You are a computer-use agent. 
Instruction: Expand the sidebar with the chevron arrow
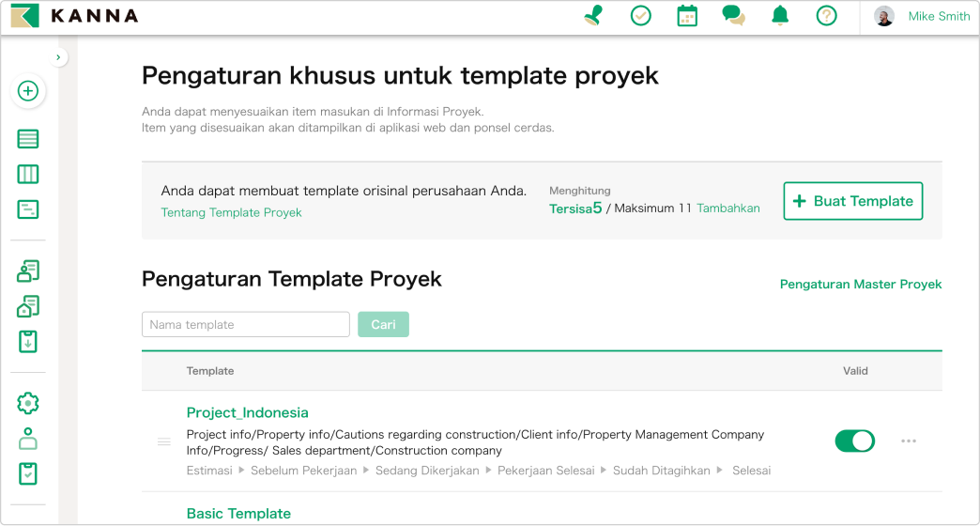coord(58,57)
